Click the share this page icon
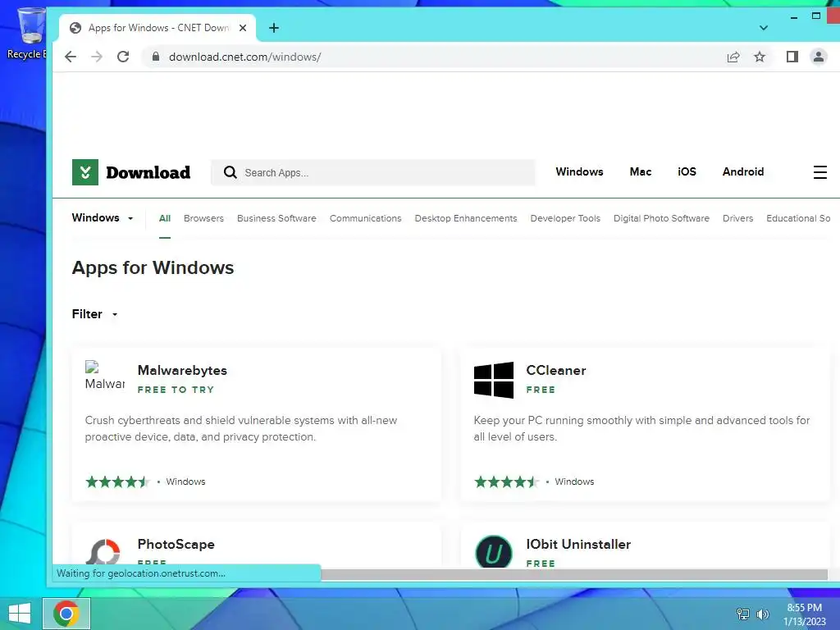The height and width of the screenshot is (630, 840). [733, 57]
